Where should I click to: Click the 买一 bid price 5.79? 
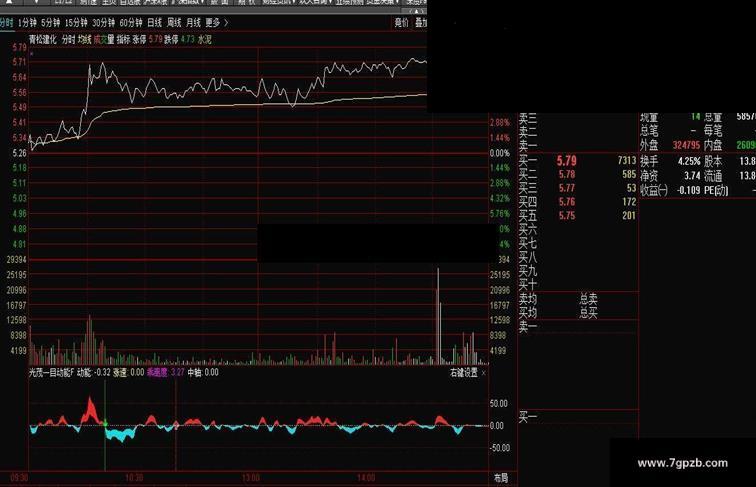tap(567, 161)
